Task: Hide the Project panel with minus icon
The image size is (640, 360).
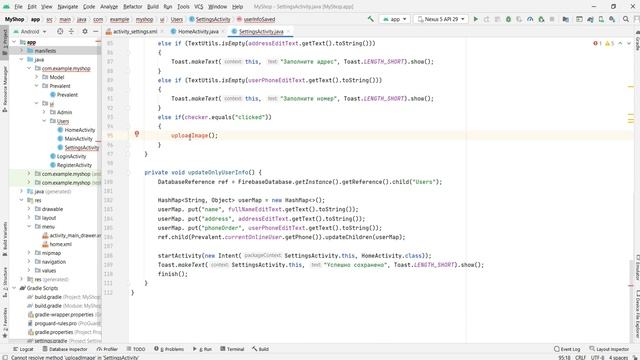Action: click(x=96, y=31)
